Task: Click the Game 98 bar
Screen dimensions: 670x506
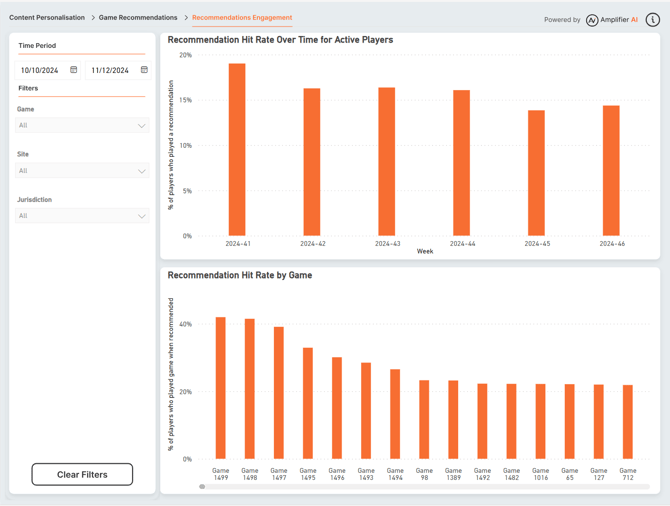Action: 424,419
